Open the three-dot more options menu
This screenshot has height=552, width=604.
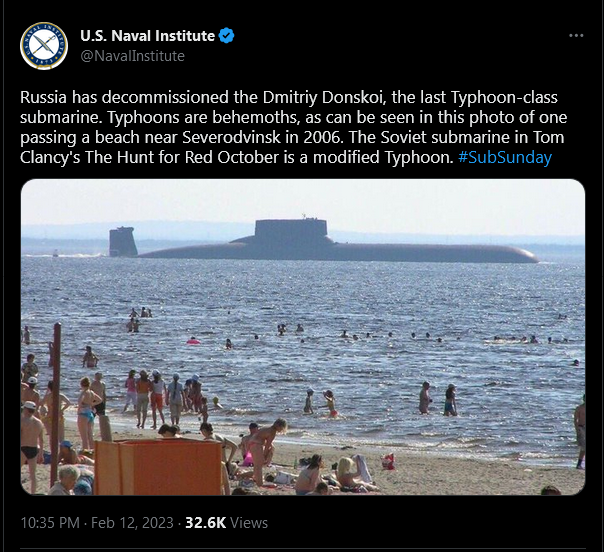coord(576,35)
